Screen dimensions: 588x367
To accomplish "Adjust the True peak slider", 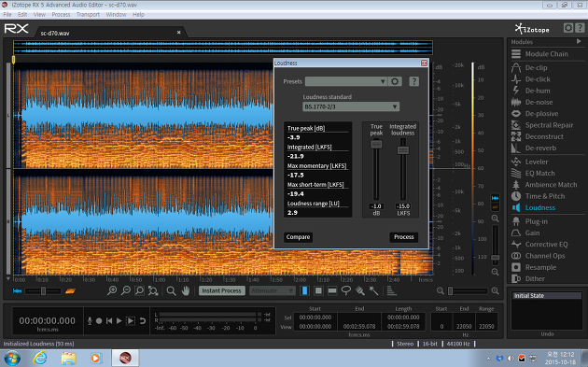I will (x=376, y=144).
